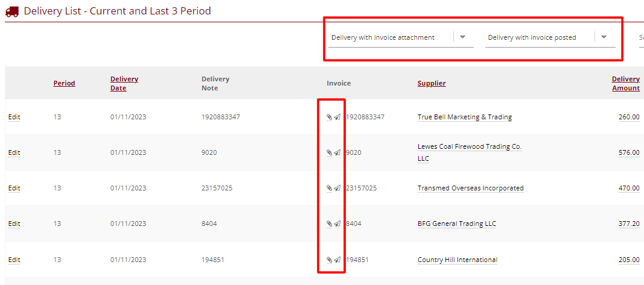
Task: Click delivery amount 576.00 link
Action: tap(628, 152)
